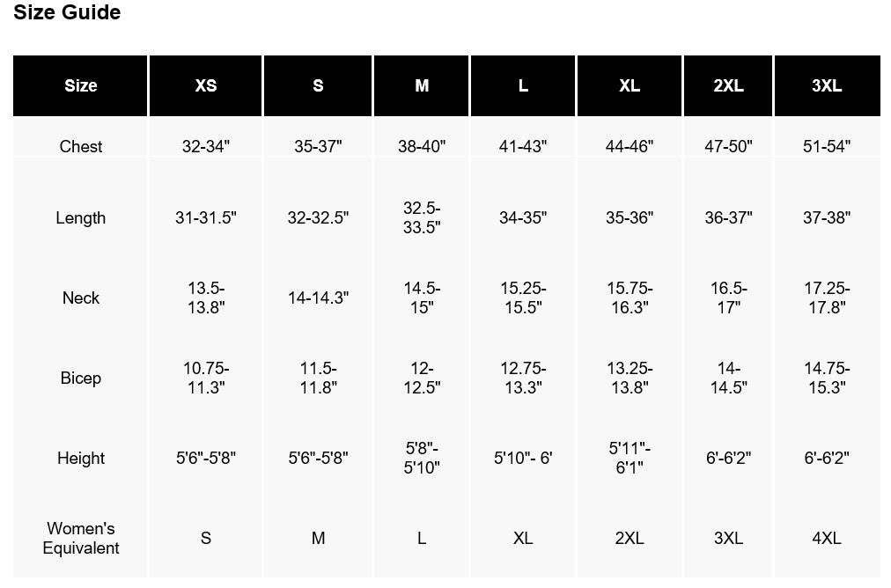Click the Size Guide heading
891x588 pixels.
(67, 13)
